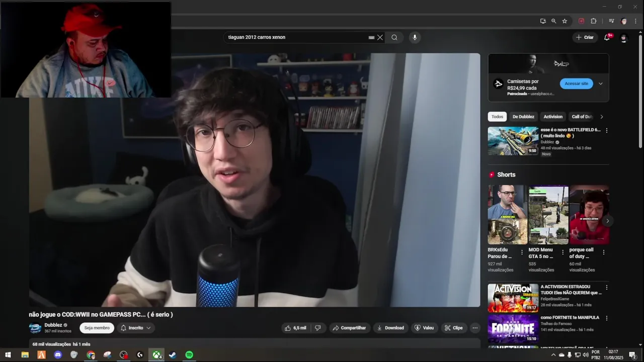Advance Shorts shelf with next arrow

[x=607, y=221]
